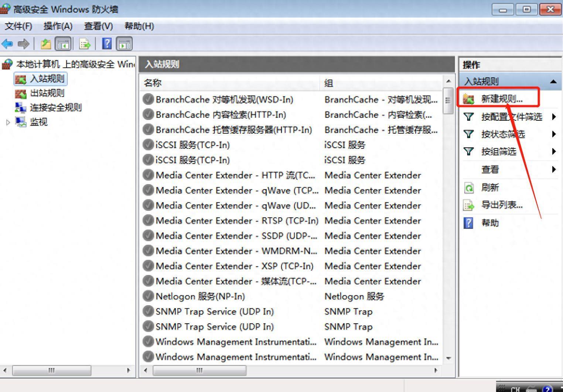The image size is (563, 392).
Task: Expand the 按配置文件筛选 submenu arrow
Action: (x=554, y=117)
